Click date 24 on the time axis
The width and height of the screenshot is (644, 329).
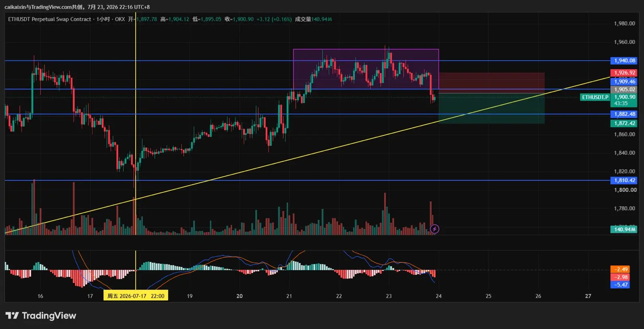(x=438, y=296)
